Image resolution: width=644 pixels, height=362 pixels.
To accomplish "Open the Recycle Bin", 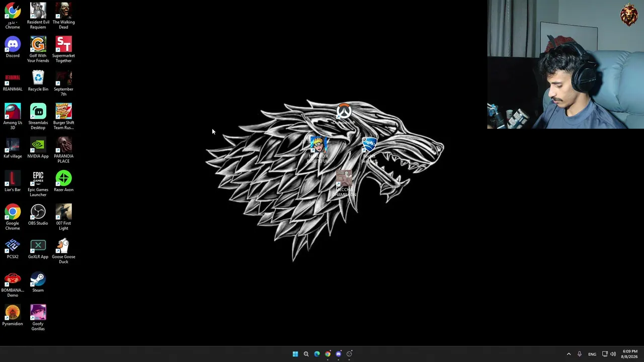I will tap(38, 81).
